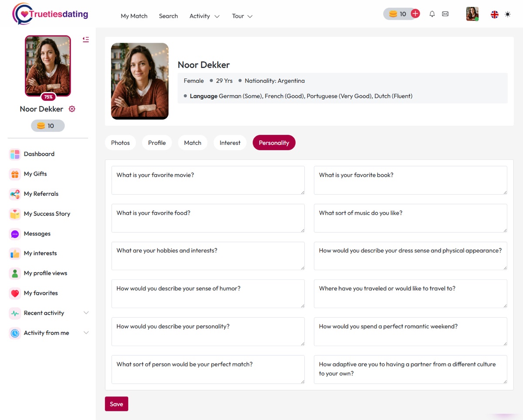Click coin balance in top bar
Image resolution: width=523 pixels, height=420 pixels.
tap(397, 14)
